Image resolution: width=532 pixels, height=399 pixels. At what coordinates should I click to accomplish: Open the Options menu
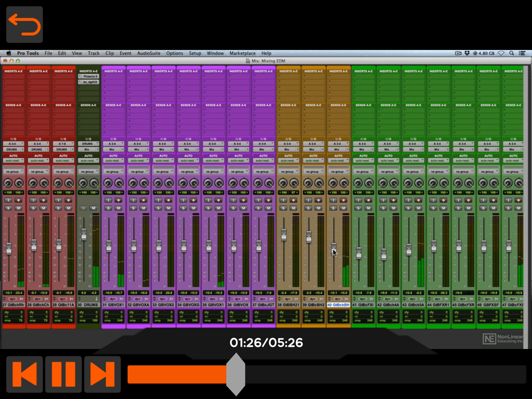(174, 53)
